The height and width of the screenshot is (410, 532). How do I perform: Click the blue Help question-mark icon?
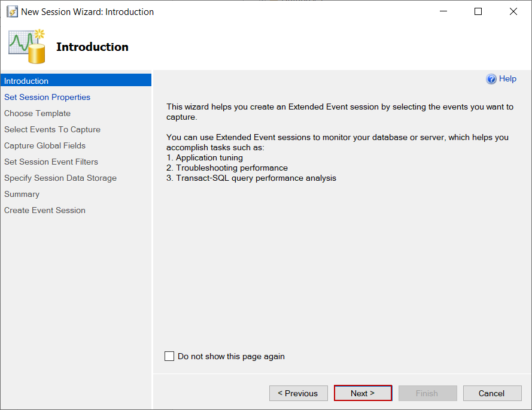[x=491, y=79]
